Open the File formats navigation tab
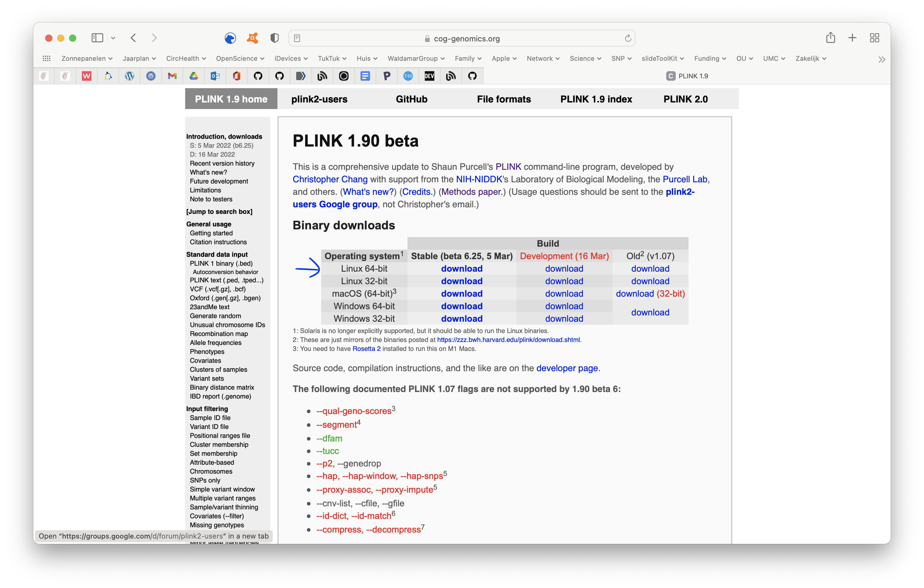 tap(504, 99)
